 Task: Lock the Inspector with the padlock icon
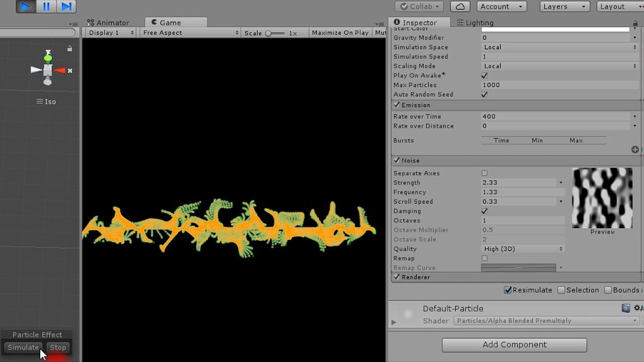[x=635, y=22]
